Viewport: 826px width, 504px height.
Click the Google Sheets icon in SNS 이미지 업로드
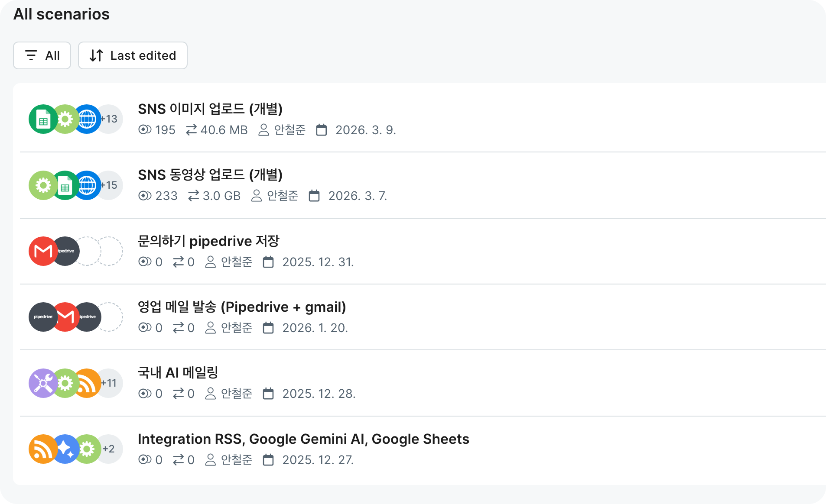(42, 119)
